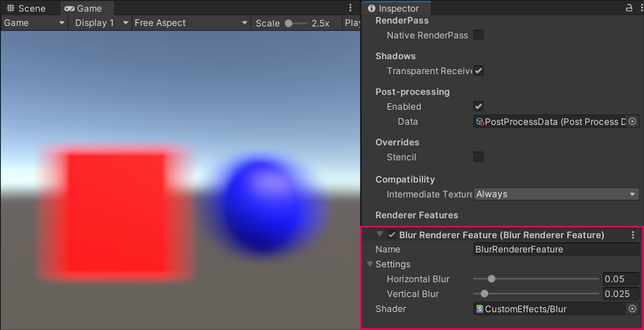Viewport: 644px width, 330px height.
Task: Disable the Post-processing Enabled checkbox
Action: click(x=478, y=107)
